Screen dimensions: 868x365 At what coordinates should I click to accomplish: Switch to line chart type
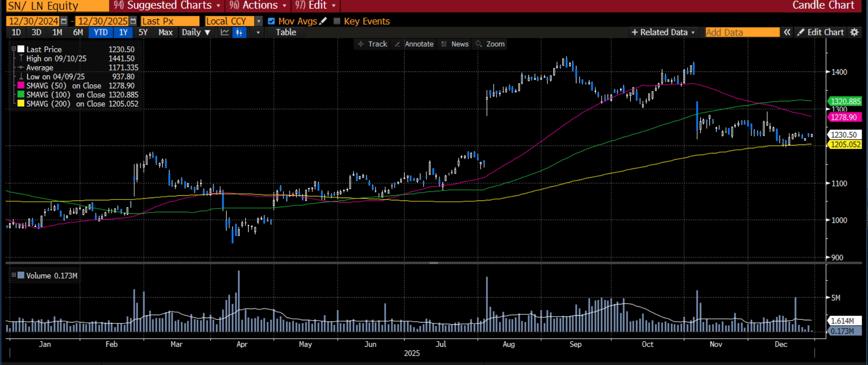pos(225,33)
